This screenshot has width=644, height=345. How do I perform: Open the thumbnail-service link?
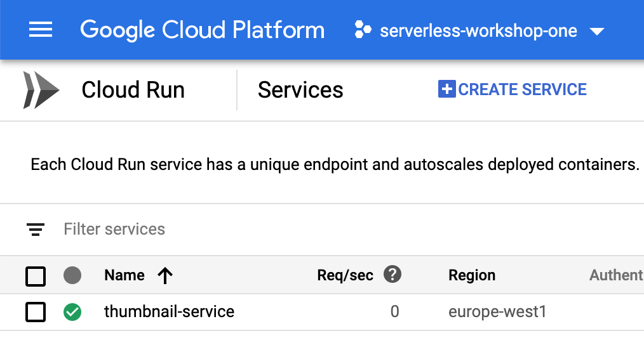click(169, 312)
